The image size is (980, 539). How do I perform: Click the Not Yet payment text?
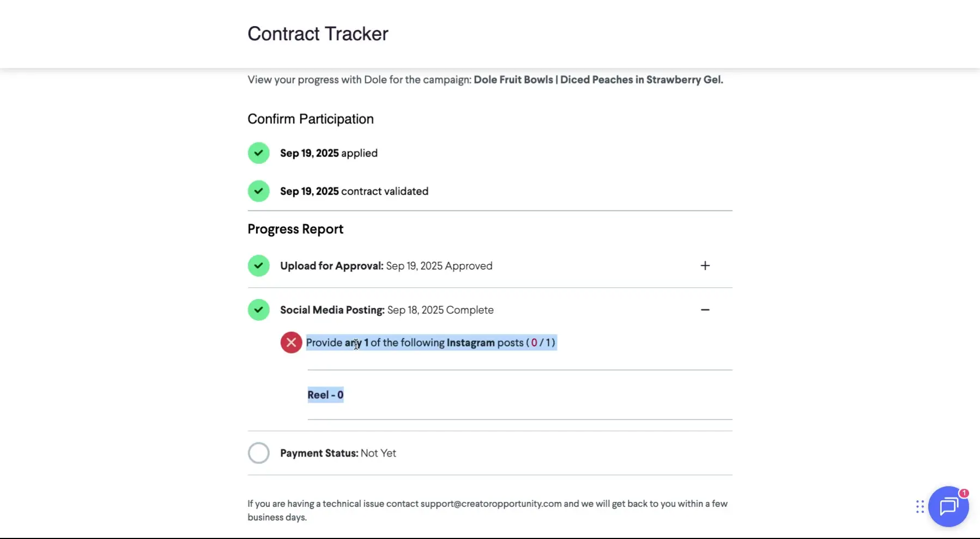coord(379,452)
